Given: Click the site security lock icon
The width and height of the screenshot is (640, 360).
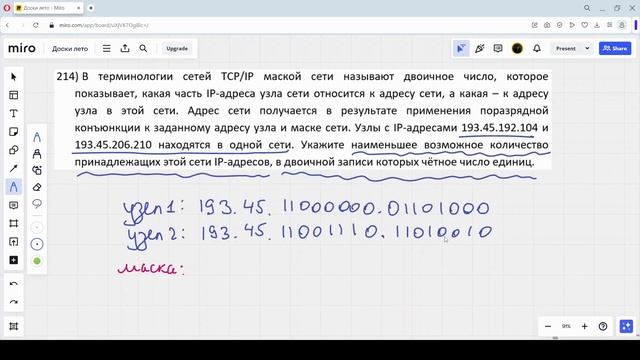Looking at the screenshot, I should (x=51, y=25).
